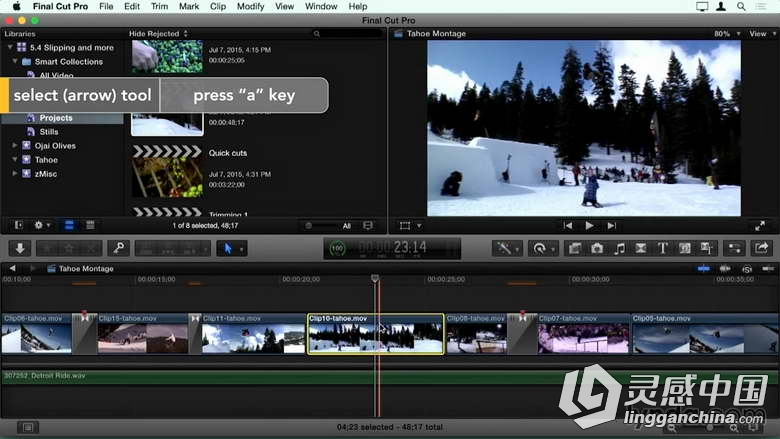Open the Effects browser
The width and height of the screenshot is (780, 439).
pyautogui.click(x=575, y=248)
